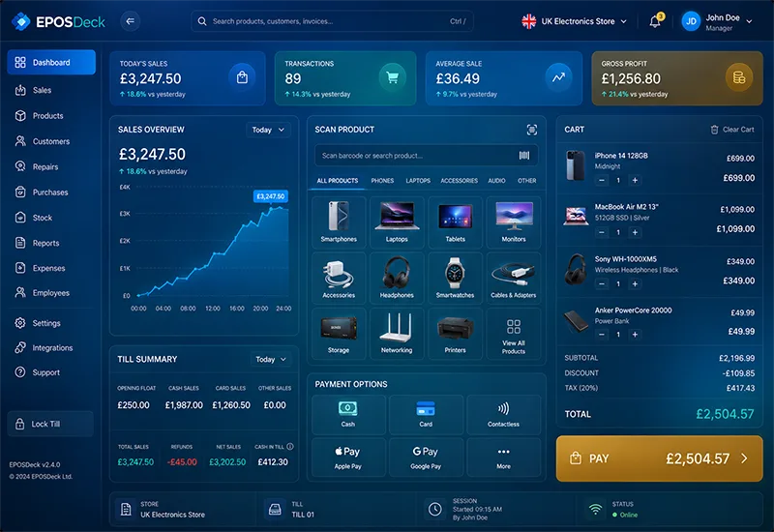Click Clear Cart
This screenshot has height=532, width=774.
click(732, 130)
